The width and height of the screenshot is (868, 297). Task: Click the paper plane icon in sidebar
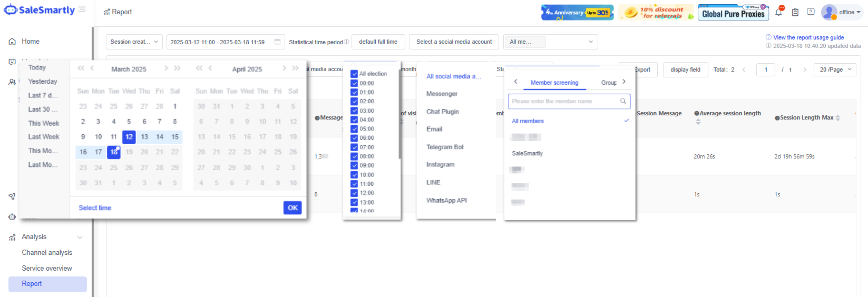[12, 196]
